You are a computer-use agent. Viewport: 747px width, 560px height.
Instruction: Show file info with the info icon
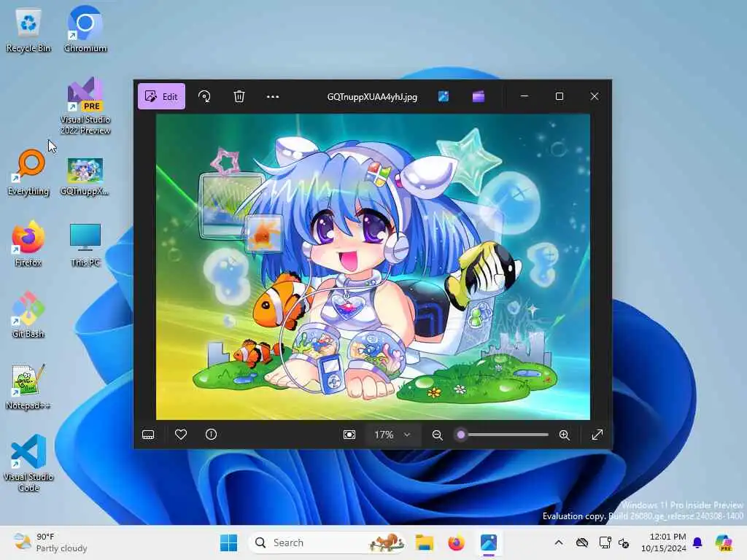tap(211, 435)
